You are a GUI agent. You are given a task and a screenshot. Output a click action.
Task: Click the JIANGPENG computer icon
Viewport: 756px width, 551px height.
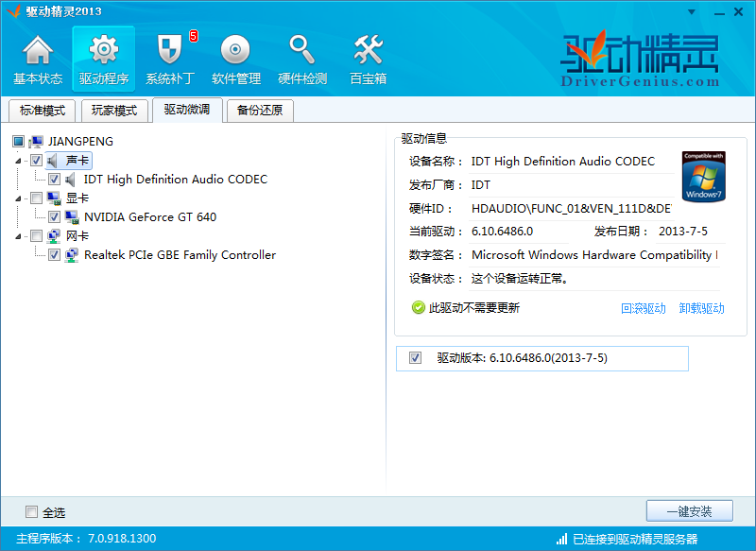tap(36, 141)
